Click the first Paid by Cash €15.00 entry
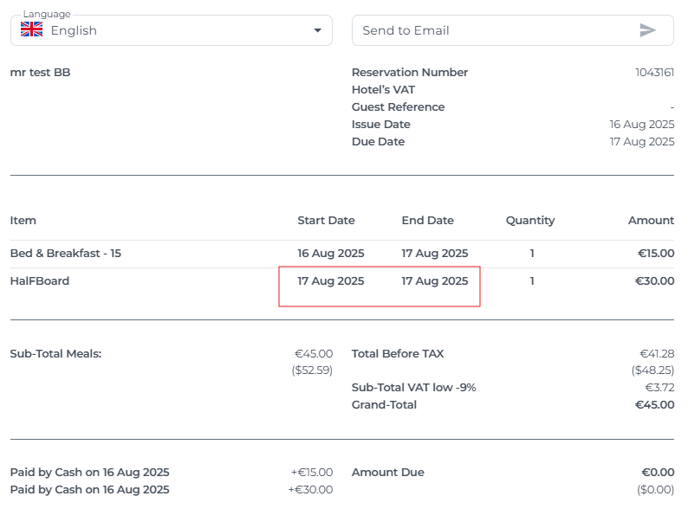Screen dimensions: 688x509 click(x=172, y=472)
